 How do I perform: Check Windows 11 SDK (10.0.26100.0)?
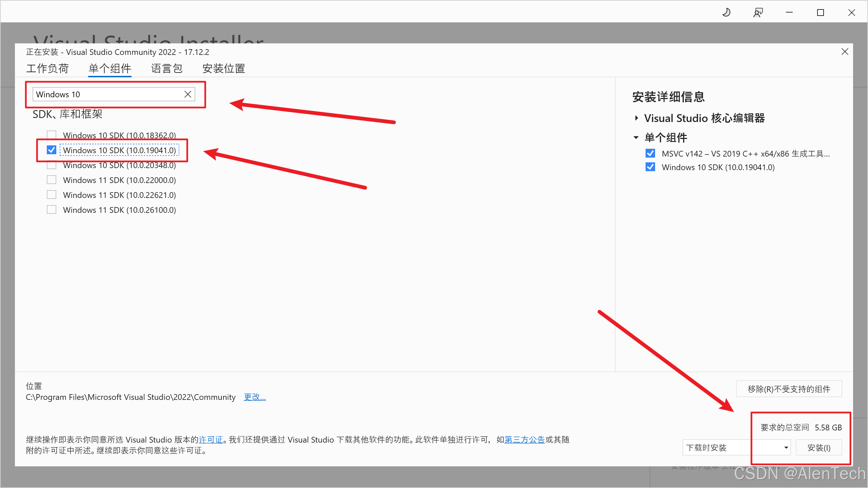(x=52, y=210)
